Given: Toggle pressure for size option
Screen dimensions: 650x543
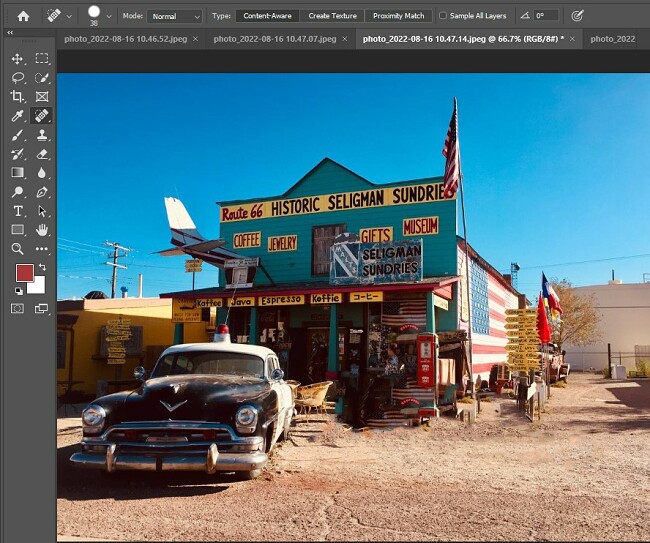Looking at the screenshot, I should point(577,16).
